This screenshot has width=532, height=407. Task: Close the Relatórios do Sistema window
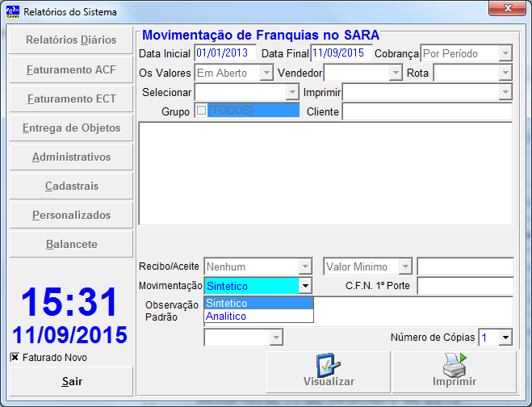(x=507, y=8)
